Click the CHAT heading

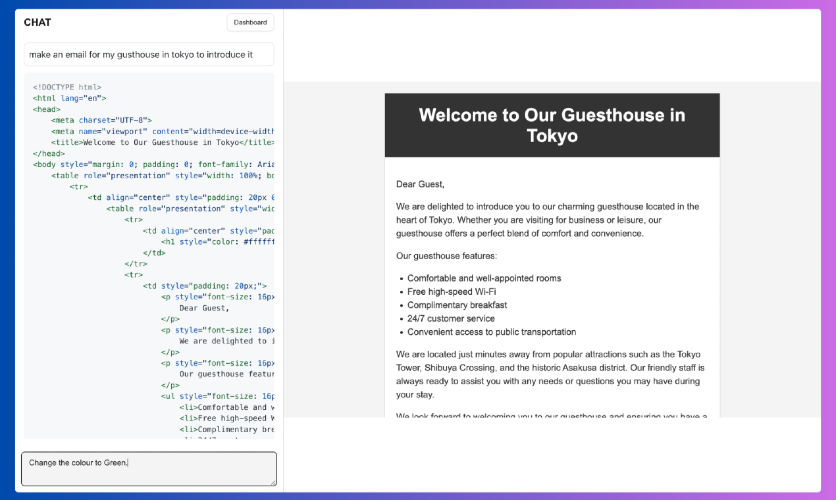pos(37,22)
